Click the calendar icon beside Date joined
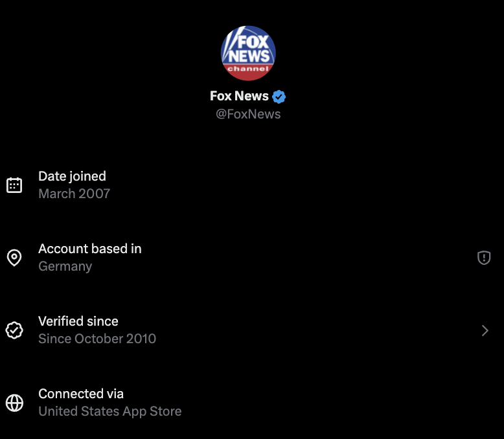Image resolution: width=504 pixels, height=439 pixels. (x=14, y=185)
